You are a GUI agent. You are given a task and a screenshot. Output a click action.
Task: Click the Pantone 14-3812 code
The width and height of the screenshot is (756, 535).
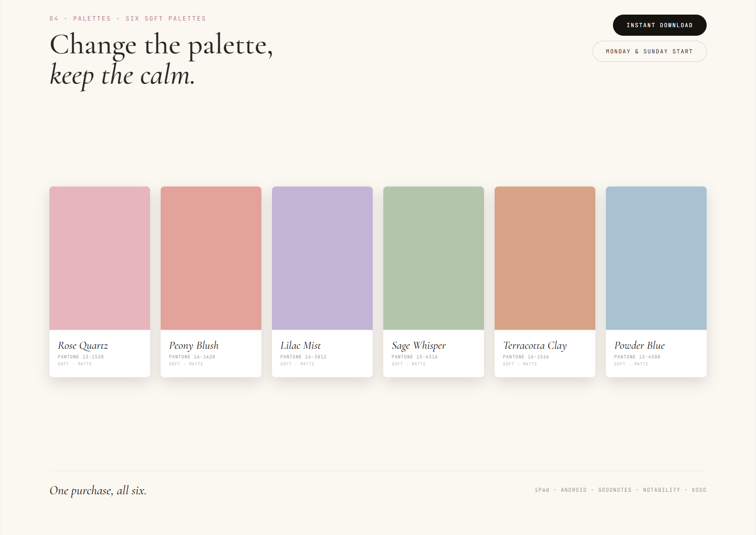click(303, 357)
